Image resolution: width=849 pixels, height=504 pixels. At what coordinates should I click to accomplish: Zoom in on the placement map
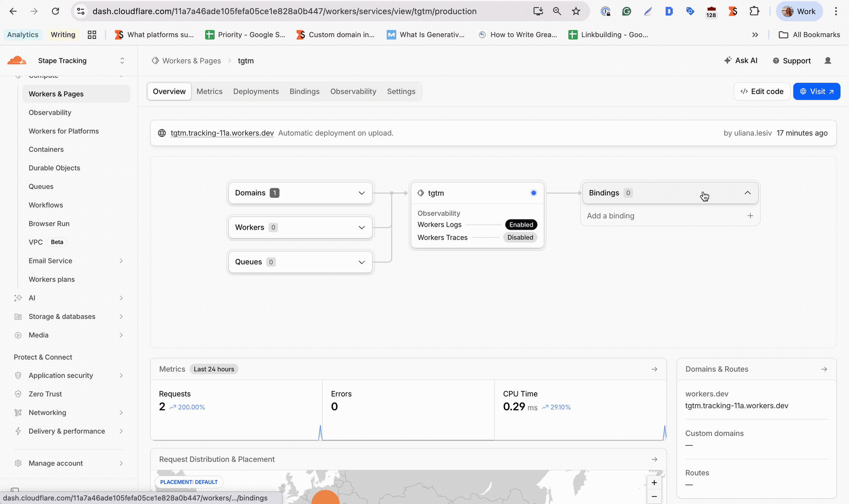[x=654, y=483]
